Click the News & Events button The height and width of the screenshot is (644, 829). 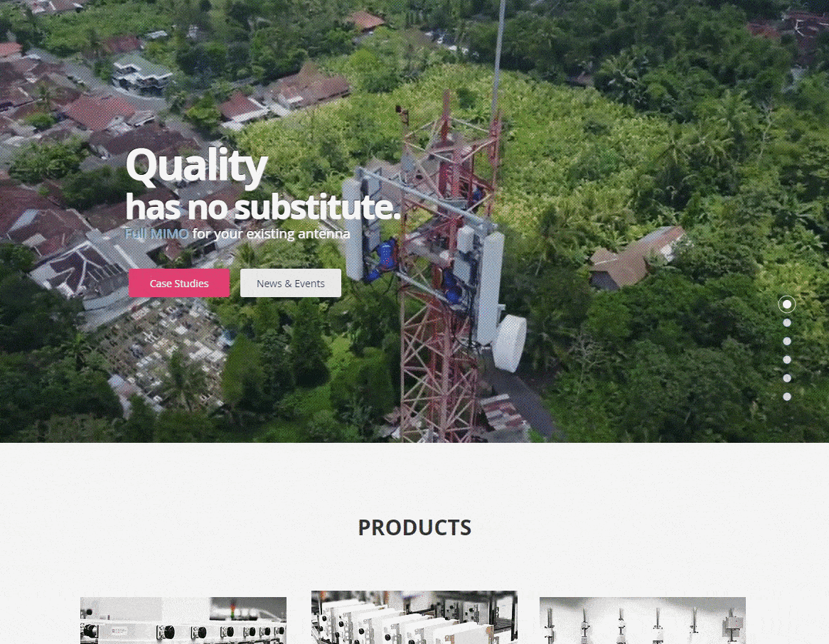coord(291,283)
